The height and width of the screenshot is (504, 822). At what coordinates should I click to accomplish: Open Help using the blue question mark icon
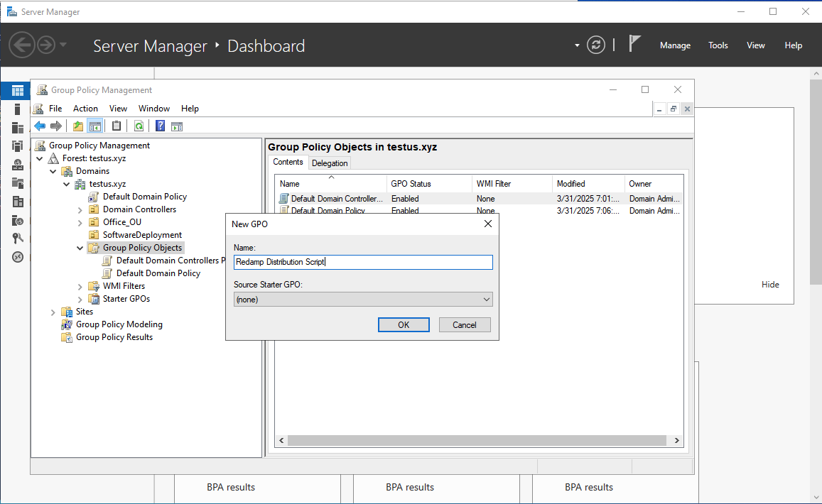(161, 126)
